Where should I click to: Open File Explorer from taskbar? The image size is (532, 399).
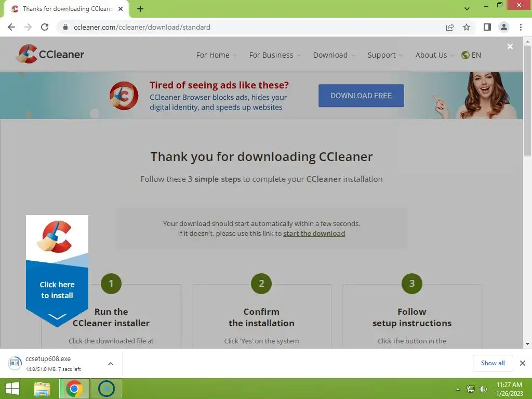tap(42, 389)
